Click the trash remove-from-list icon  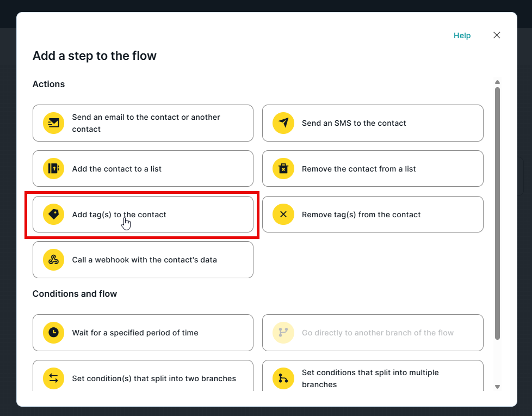[x=283, y=169]
